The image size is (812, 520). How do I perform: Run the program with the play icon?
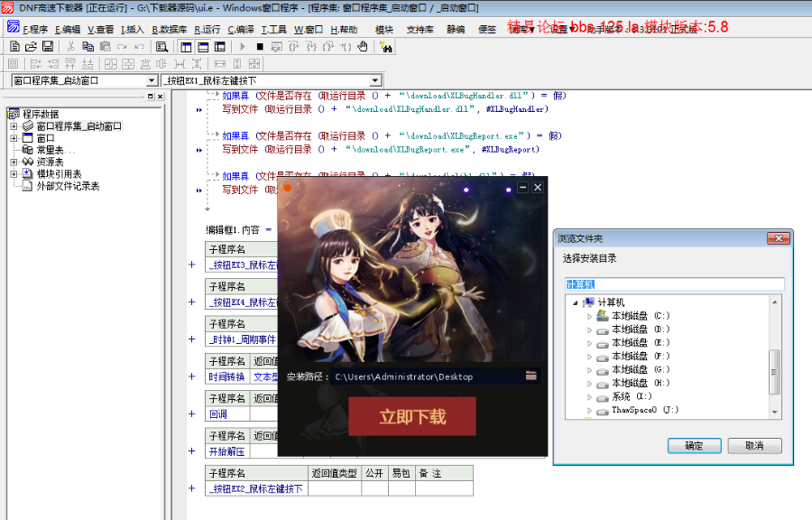tap(243, 47)
